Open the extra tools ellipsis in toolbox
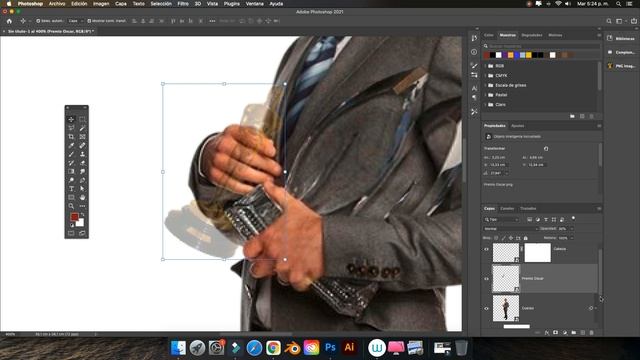640x360 pixels. pyautogui.click(x=82, y=206)
